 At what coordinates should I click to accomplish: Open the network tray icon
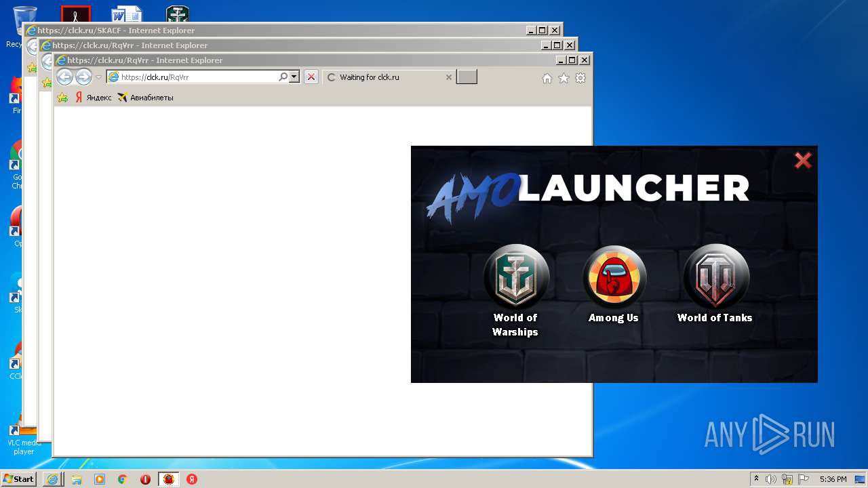[x=787, y=479]
